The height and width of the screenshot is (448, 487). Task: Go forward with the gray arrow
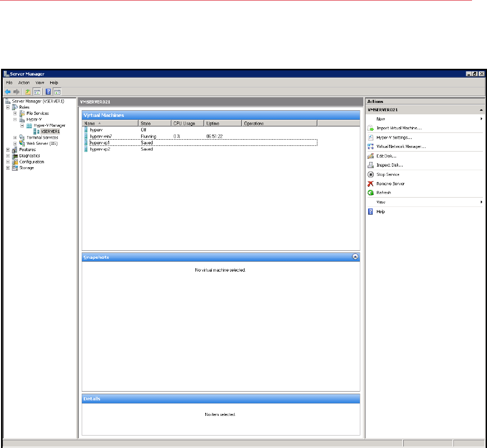(x=17, y=92)
